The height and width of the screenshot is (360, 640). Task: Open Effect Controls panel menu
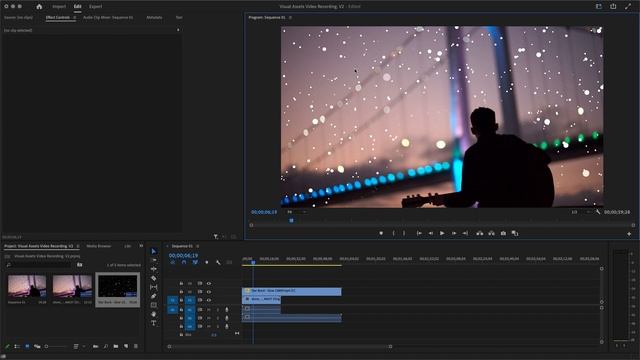(74, 18)
